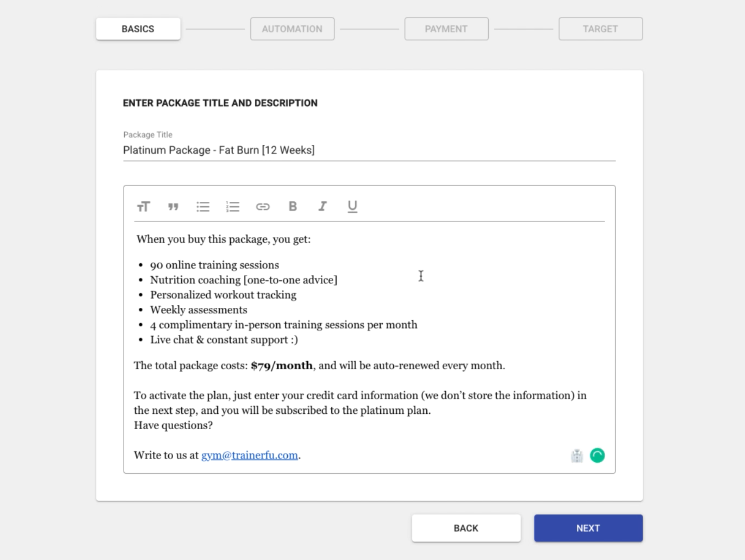Click on the bold "$79/month" text
This screenshot has height=560, width=745.
282,366
